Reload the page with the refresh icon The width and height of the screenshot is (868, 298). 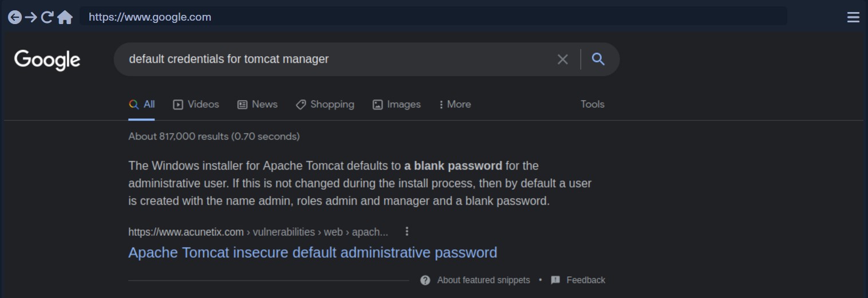[x=48, y=17]
